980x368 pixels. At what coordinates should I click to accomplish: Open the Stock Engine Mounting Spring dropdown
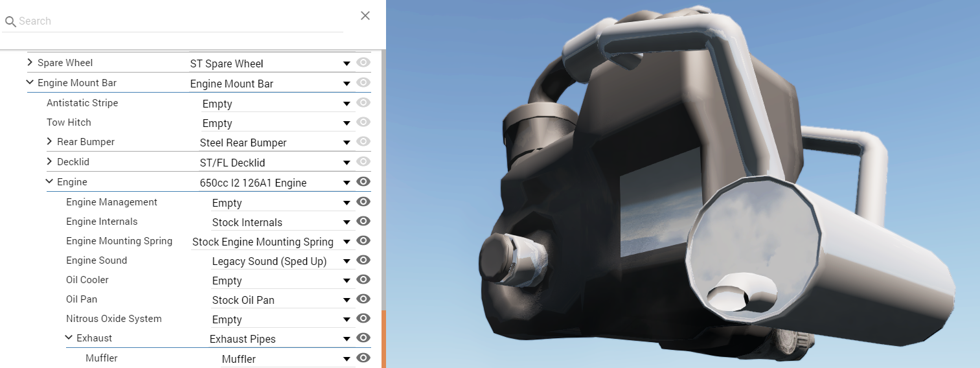click(273, 242)
